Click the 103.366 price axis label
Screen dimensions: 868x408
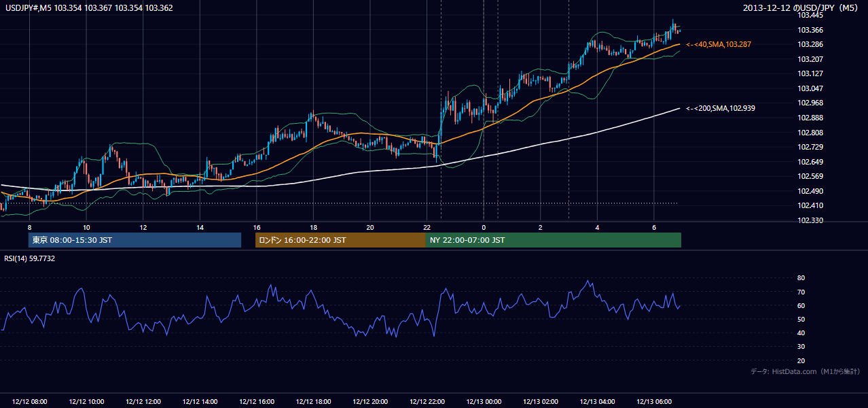(x=810, y=30)
